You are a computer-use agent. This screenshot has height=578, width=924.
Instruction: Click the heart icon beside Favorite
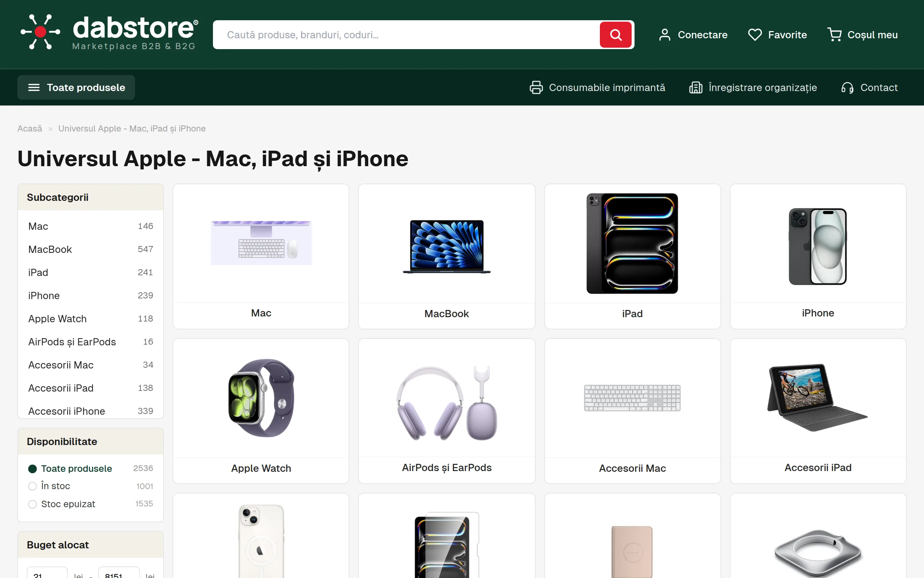pos(755,35)
